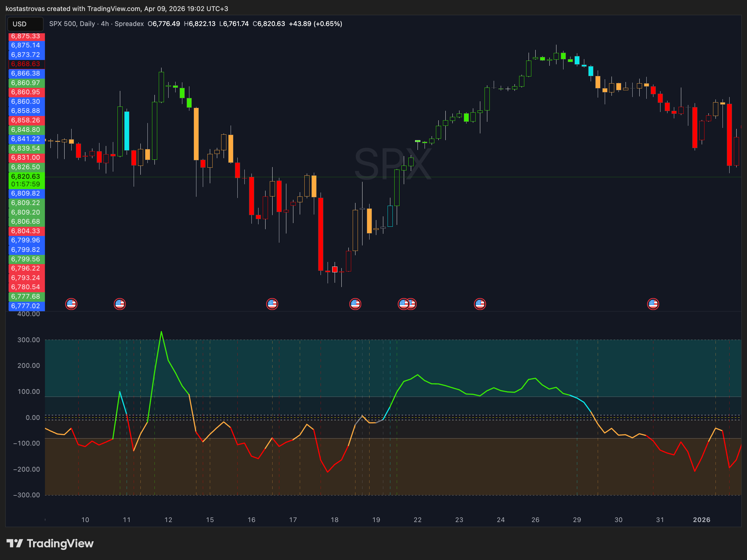Click the green price label 6,839.54
This screenshot has width=747, height=560.
click(x=26, y=148)
